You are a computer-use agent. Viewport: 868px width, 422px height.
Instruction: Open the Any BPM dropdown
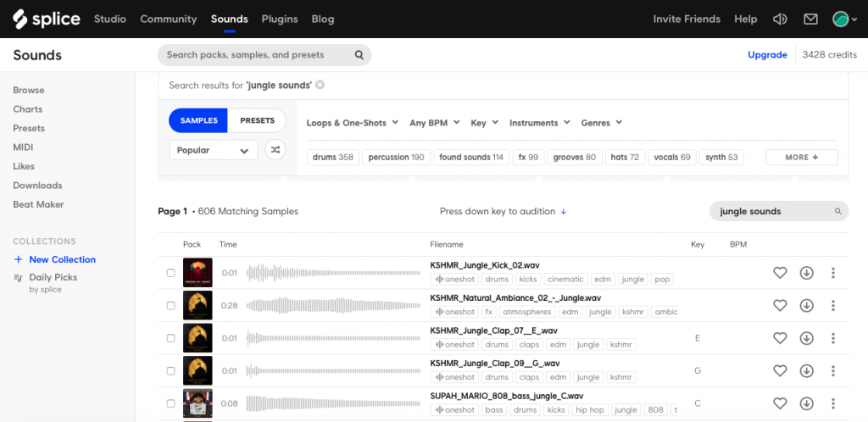(435, 123)
